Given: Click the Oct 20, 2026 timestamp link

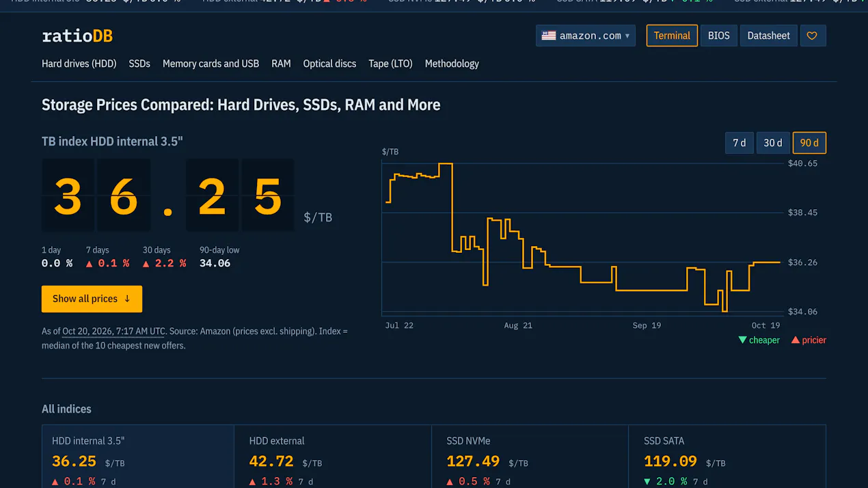Looking at the screenshot, I should pos(114,331).
